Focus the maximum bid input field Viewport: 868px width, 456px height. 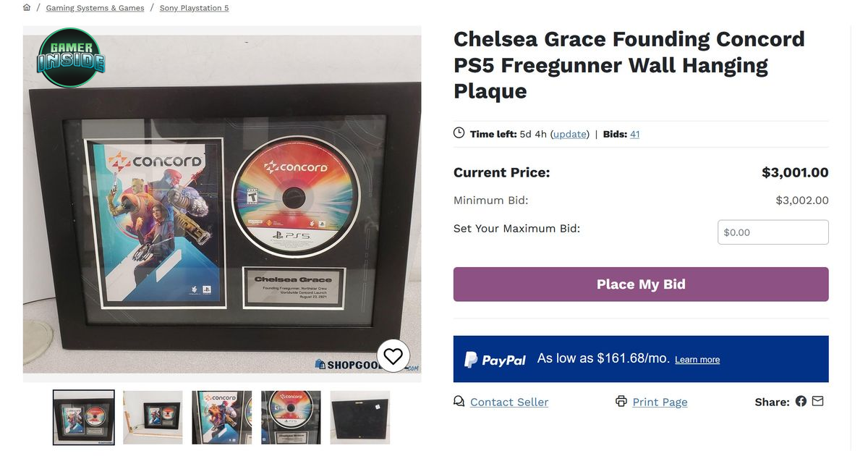click(x=773, y=232)
